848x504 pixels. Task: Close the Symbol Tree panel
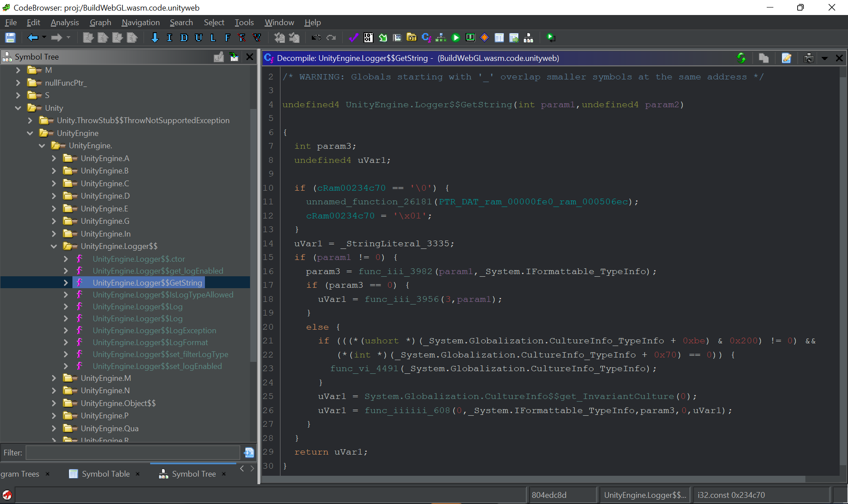[x=250, y=56]
